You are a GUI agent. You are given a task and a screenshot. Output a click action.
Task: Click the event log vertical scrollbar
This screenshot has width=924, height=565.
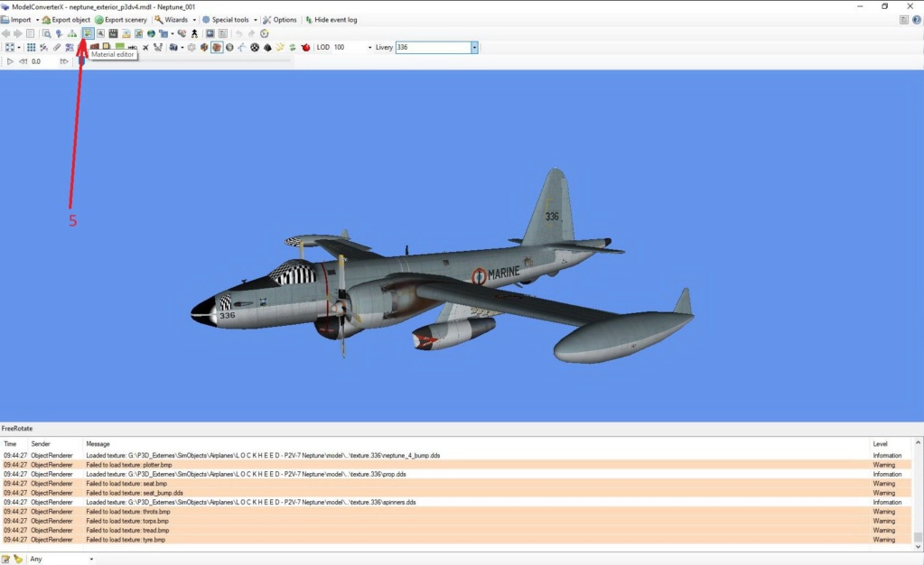coord(918,495)
